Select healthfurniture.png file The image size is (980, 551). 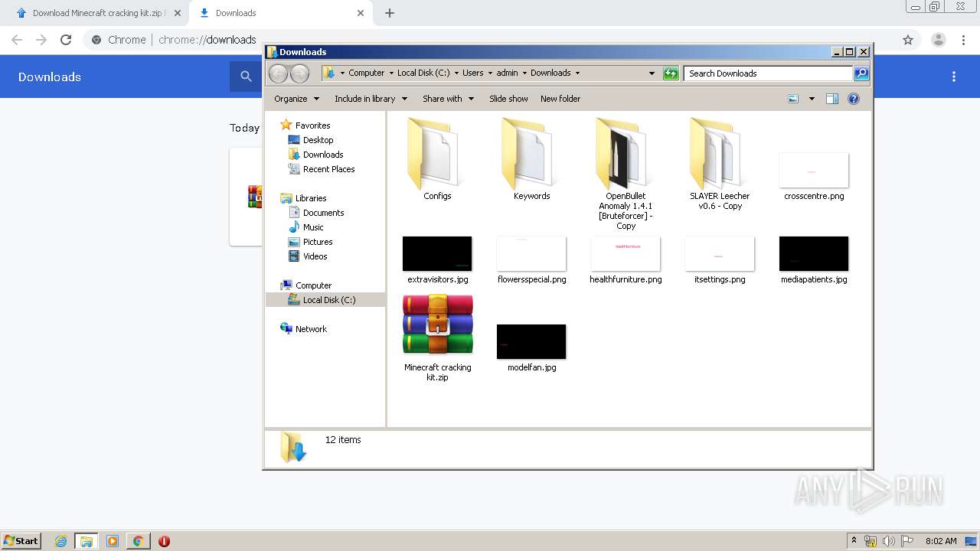[626, 260]
